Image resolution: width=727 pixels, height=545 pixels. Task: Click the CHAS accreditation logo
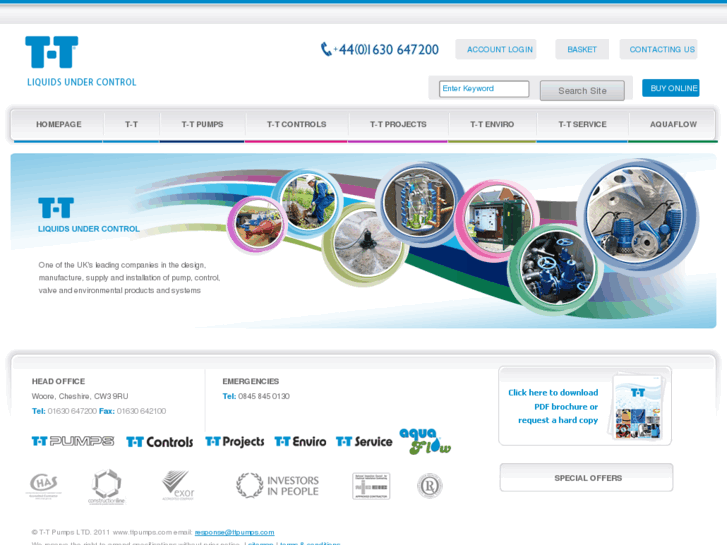point(44,486)
